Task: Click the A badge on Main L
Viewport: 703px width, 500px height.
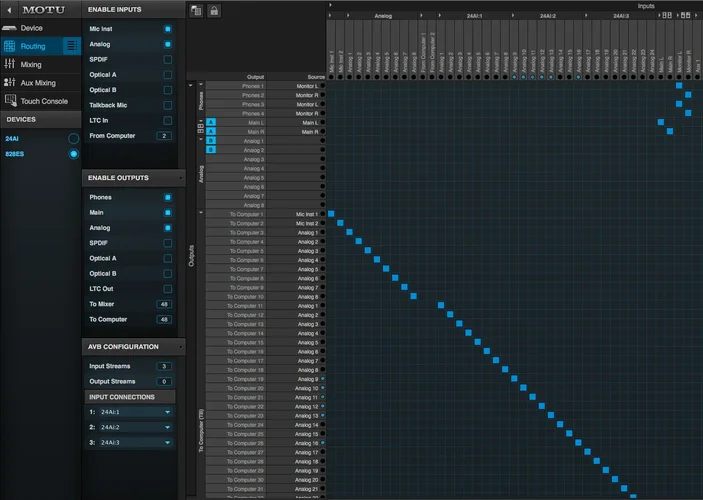Action: point(211,123)
